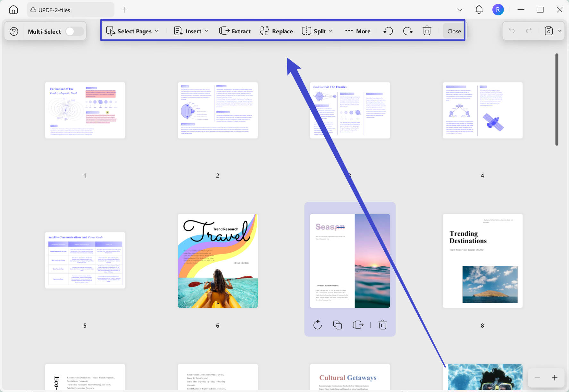Click the page number label 4
Viewport: 569px width, 392px height.
(x=482, y=176)
